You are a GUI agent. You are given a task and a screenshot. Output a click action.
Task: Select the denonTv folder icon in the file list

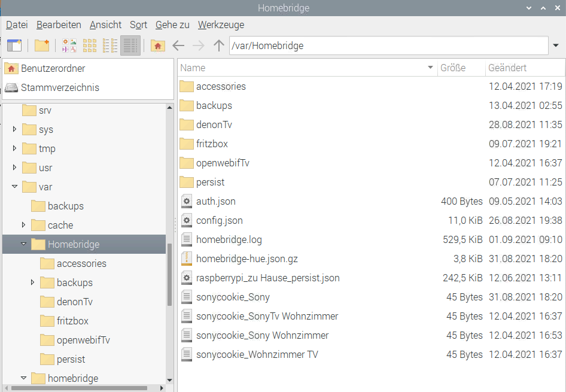pos(187,124)
